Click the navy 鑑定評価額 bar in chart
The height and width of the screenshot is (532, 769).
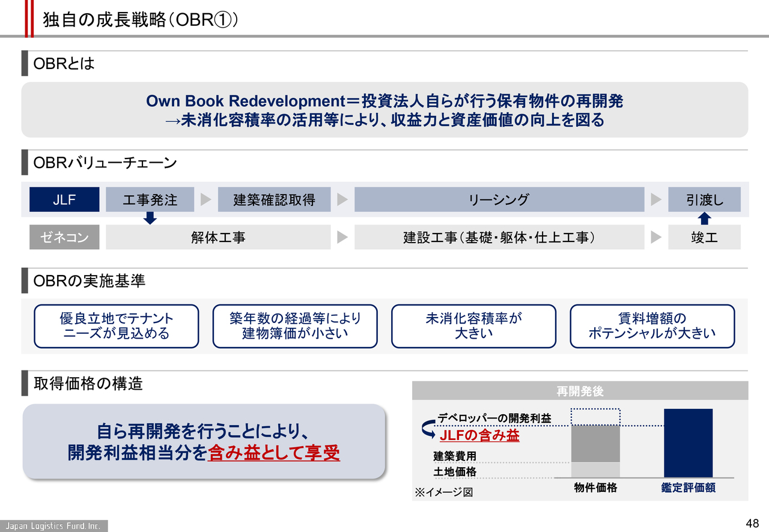tap(688, 443)
